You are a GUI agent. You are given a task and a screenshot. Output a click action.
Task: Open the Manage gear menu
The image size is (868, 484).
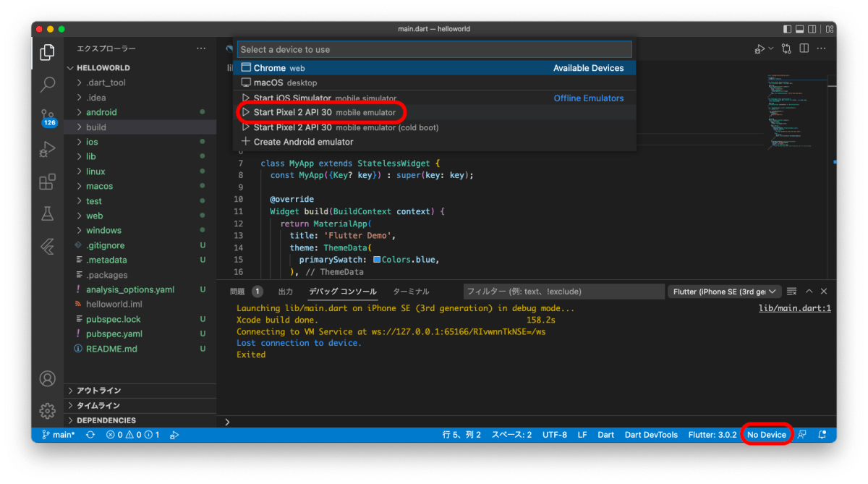tap(48, 410)
